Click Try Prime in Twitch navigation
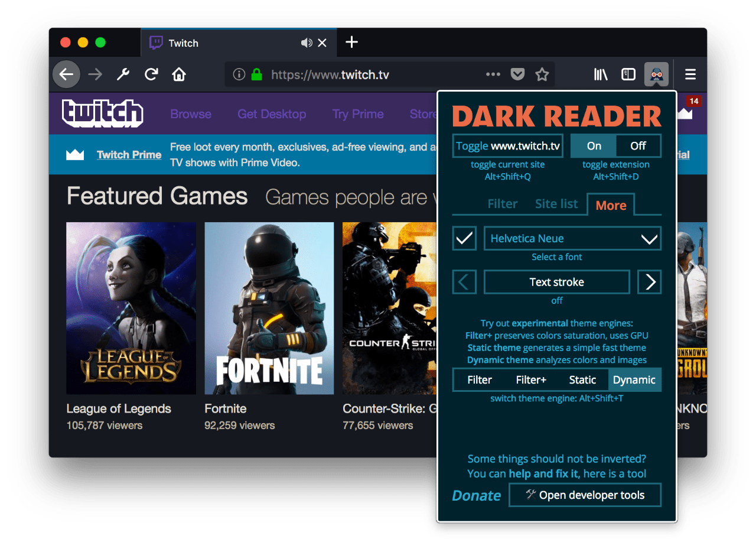756x542 pixels. pos(358,114)
